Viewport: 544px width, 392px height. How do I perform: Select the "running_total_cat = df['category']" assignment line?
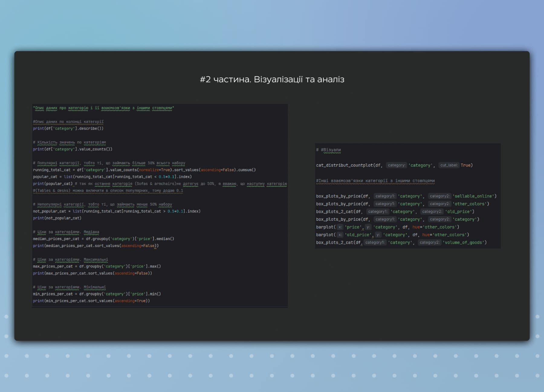pos(144,170)
